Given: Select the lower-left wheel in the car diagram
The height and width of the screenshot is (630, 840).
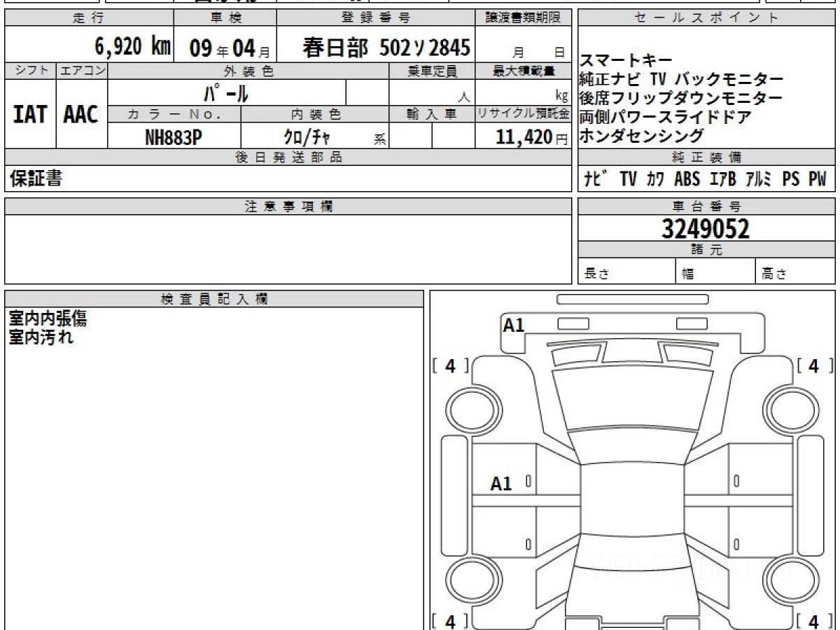Looking at the screenshot, I should (x=469, y=581).
